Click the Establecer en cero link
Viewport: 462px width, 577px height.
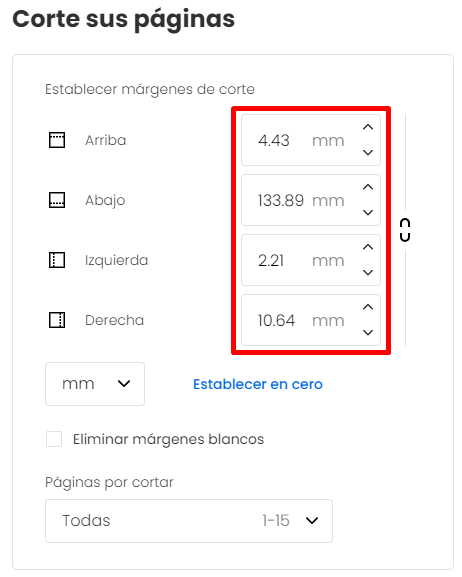point(258,384)
